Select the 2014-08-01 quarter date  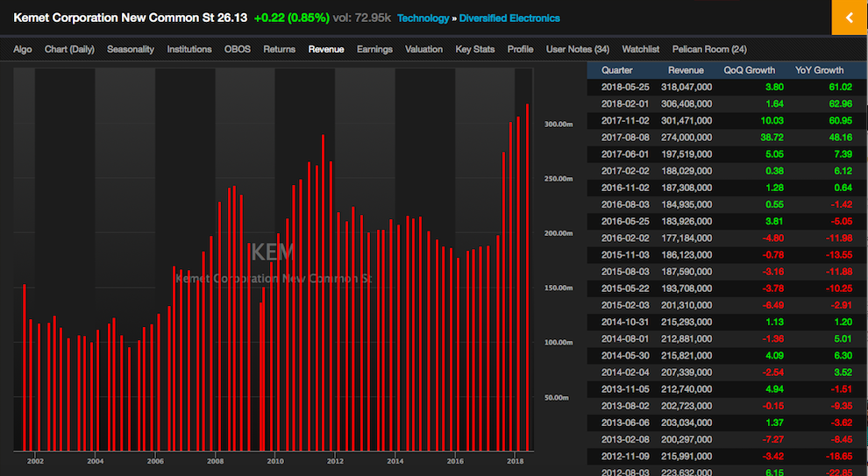pyautogui.click(x=625, y=338)
